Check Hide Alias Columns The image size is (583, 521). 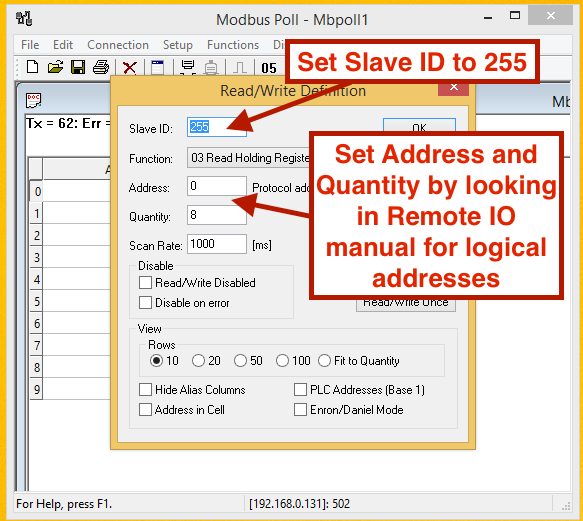[145, 390]
